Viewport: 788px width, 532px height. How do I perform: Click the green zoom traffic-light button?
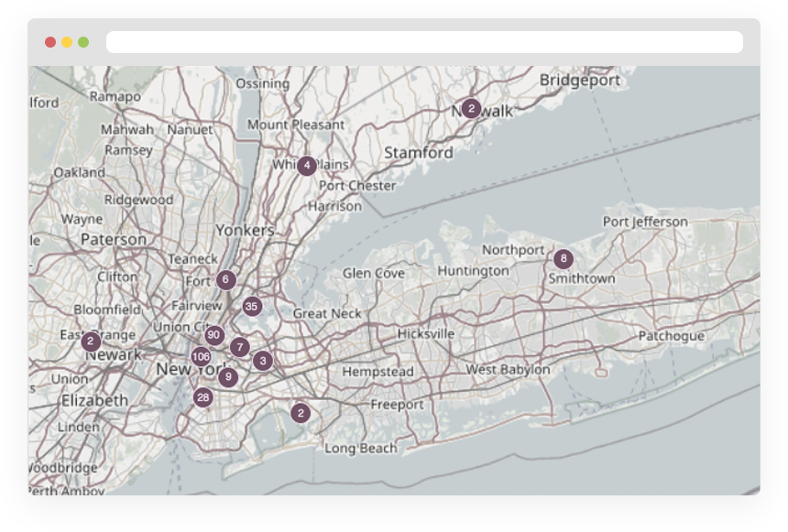click(x=82, y=42)
